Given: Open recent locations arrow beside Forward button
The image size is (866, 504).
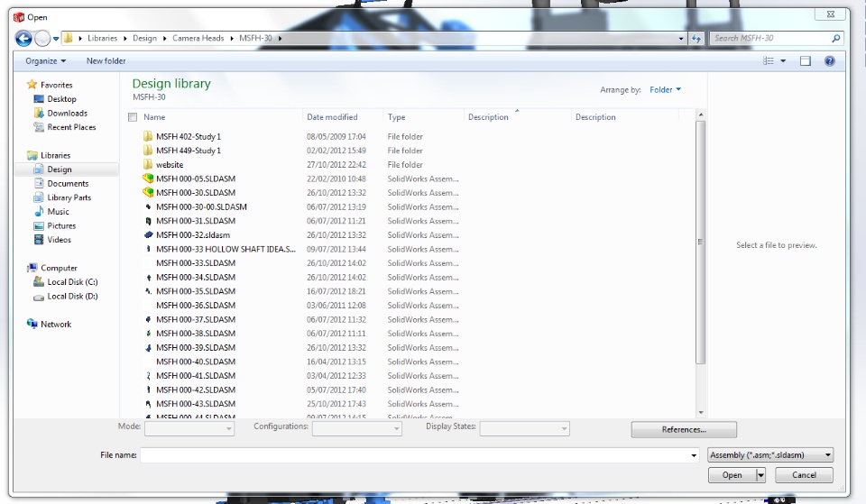Looking at the screenshot, I should click(56, 39).
